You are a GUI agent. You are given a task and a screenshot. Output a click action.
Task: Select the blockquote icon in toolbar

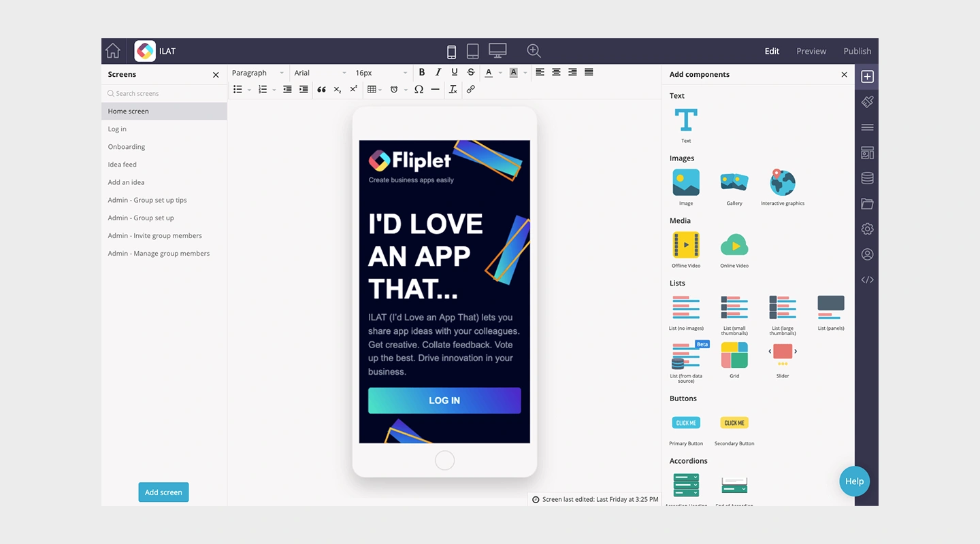click(x=321, y=89)
